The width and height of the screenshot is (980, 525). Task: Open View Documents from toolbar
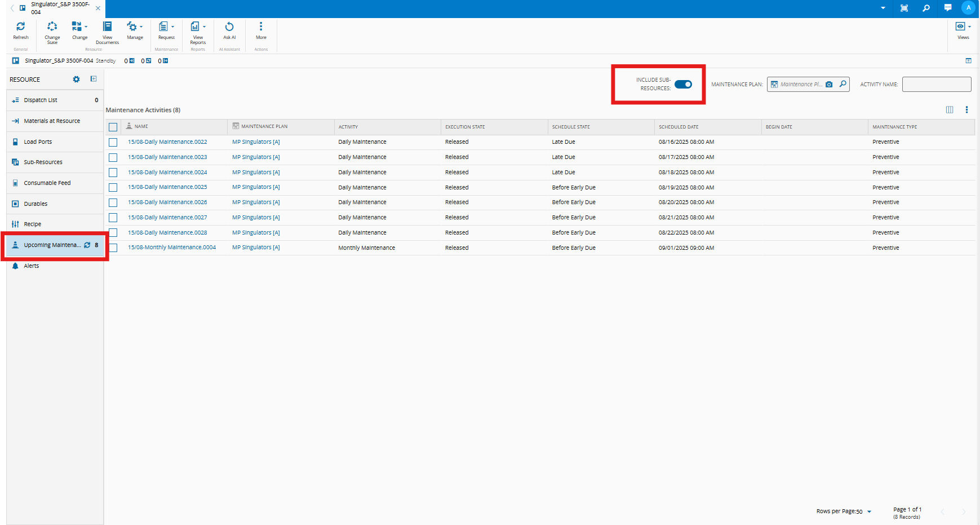pos(107,27)
